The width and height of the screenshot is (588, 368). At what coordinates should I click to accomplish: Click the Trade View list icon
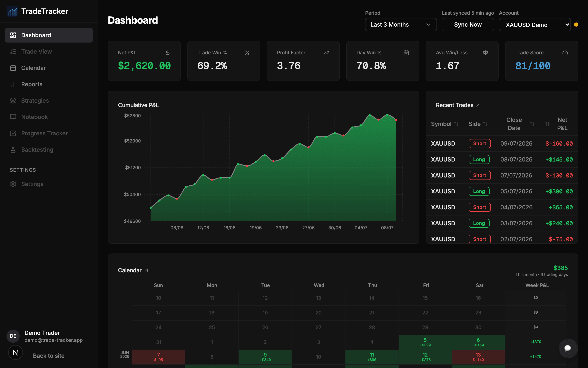(x=13, y=51)
